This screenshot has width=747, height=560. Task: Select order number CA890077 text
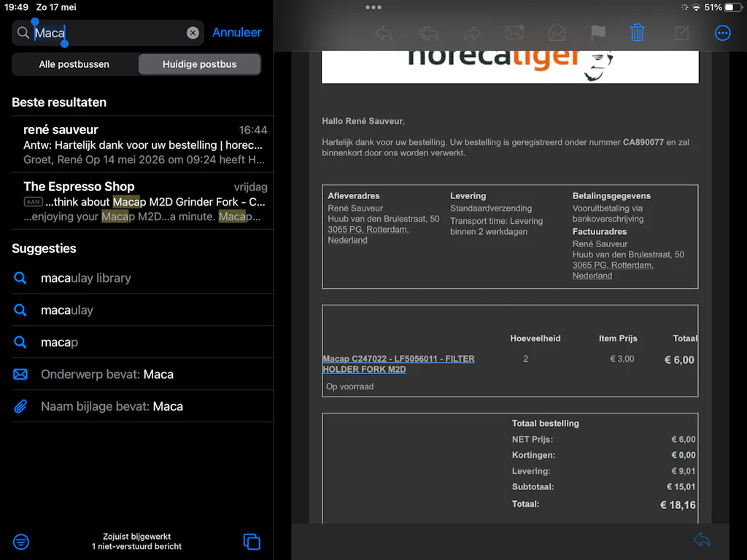pos(643,142)
